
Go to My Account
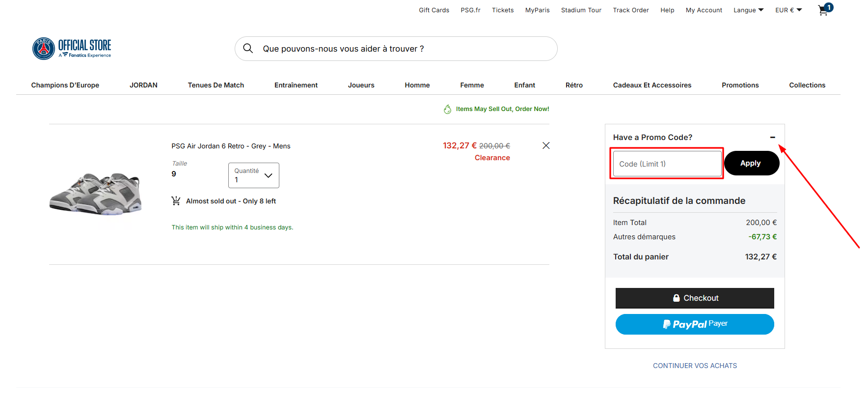point(704,10)
